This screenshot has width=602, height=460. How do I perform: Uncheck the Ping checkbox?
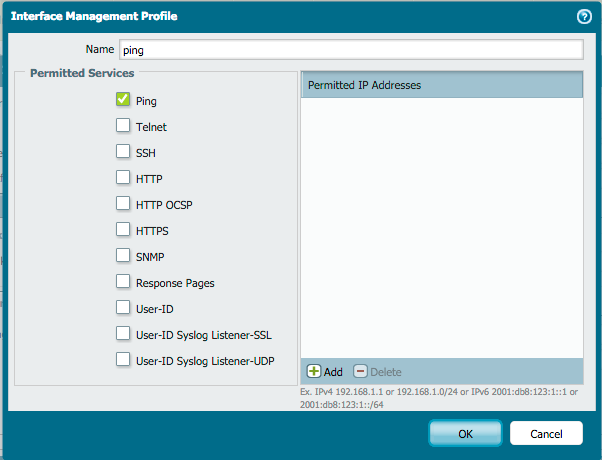click(x=123, y=100)
